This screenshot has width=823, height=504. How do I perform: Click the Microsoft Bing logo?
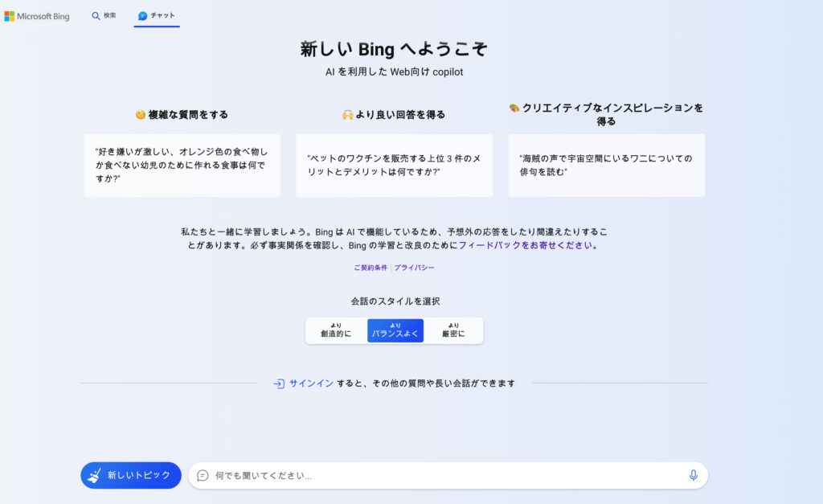(x=37, y=16)
